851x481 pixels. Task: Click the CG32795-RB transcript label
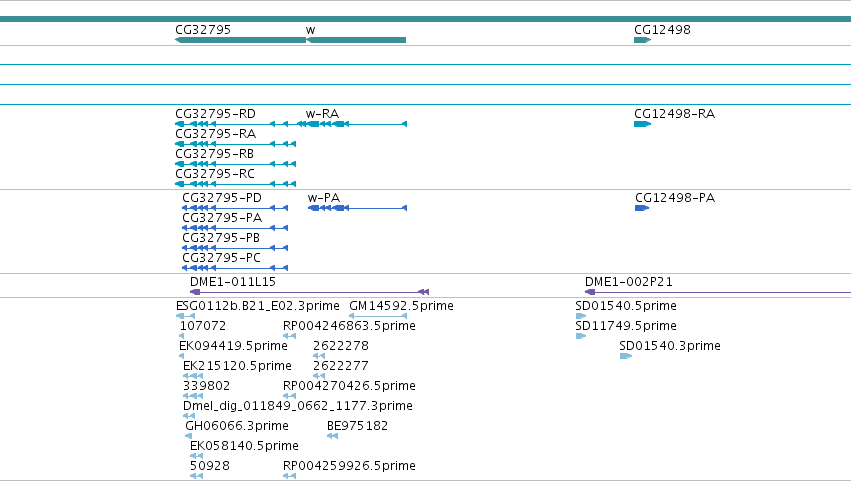tap(214, 154)
